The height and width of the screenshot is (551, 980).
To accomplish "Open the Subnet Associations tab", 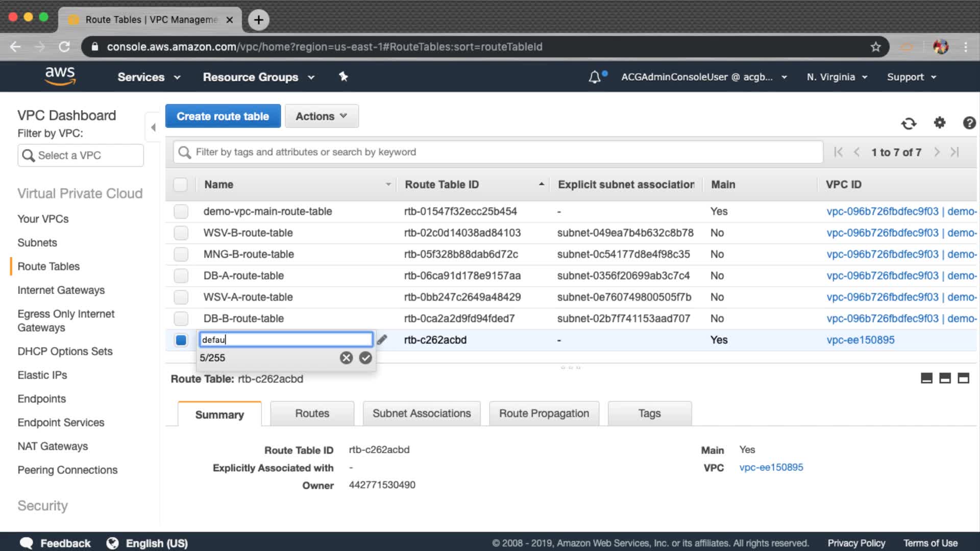I will click(x=421, y=413).
